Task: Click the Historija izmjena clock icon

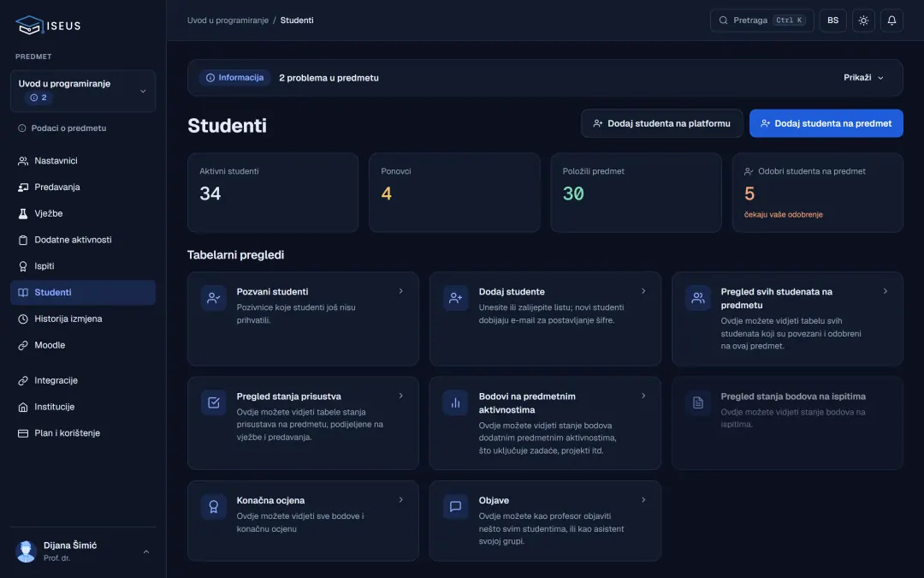Action: pyautogui.click(x=23, y=319)
